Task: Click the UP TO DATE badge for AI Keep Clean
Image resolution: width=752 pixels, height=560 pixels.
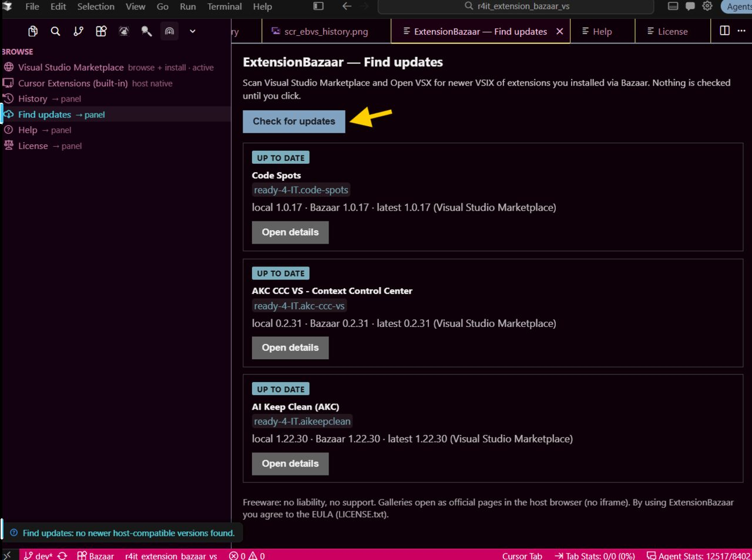Action: pos(281,389)
